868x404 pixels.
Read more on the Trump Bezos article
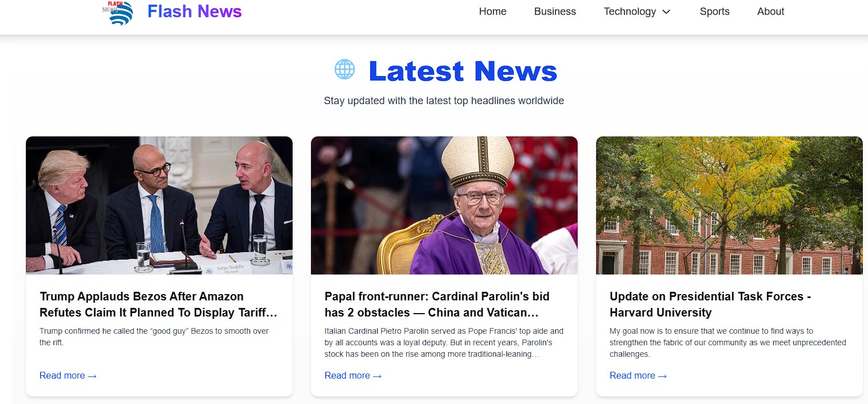(x=68, y=376)
